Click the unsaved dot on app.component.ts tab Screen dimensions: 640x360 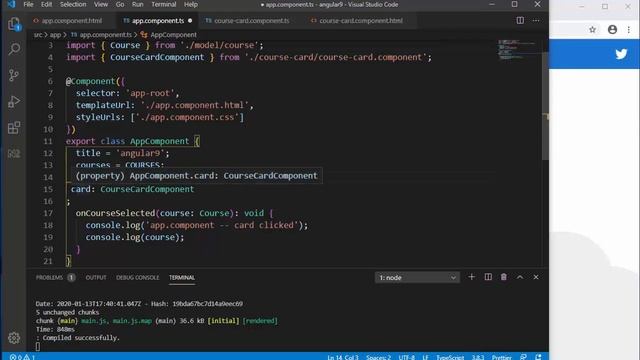190,21
